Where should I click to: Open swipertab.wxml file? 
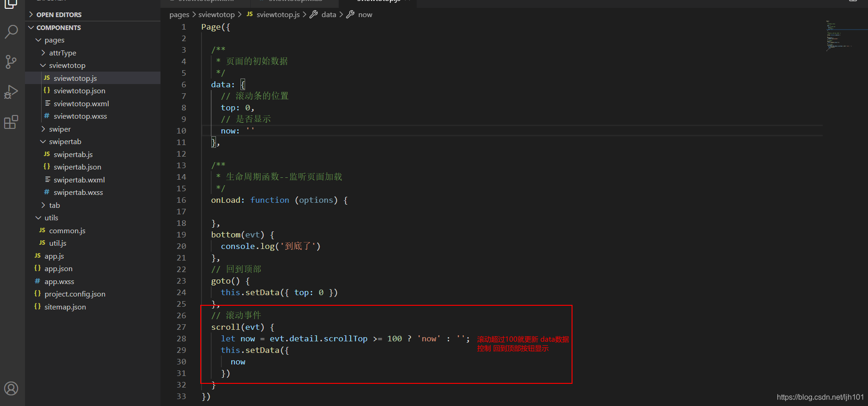click(79, 180)
